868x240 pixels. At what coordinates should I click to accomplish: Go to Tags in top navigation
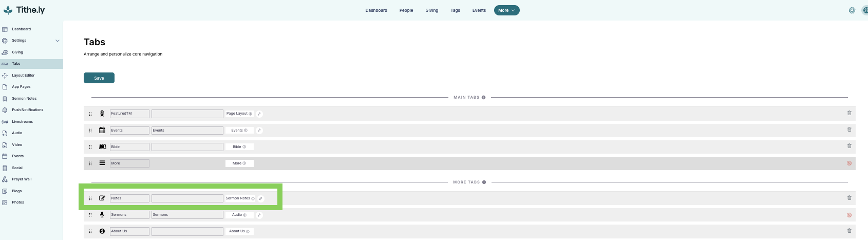point(456,10)
